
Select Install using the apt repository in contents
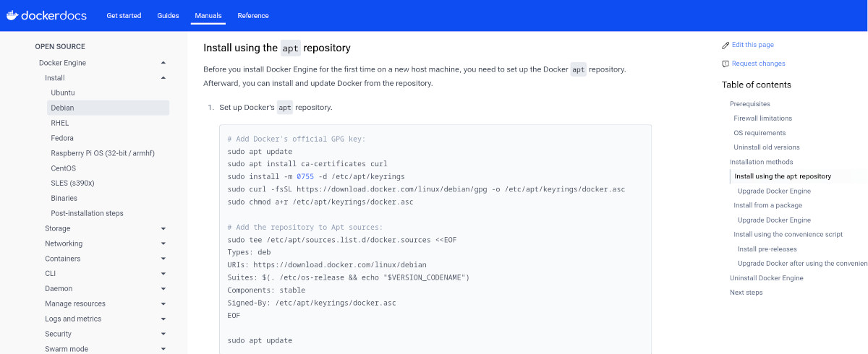point(783,176)
